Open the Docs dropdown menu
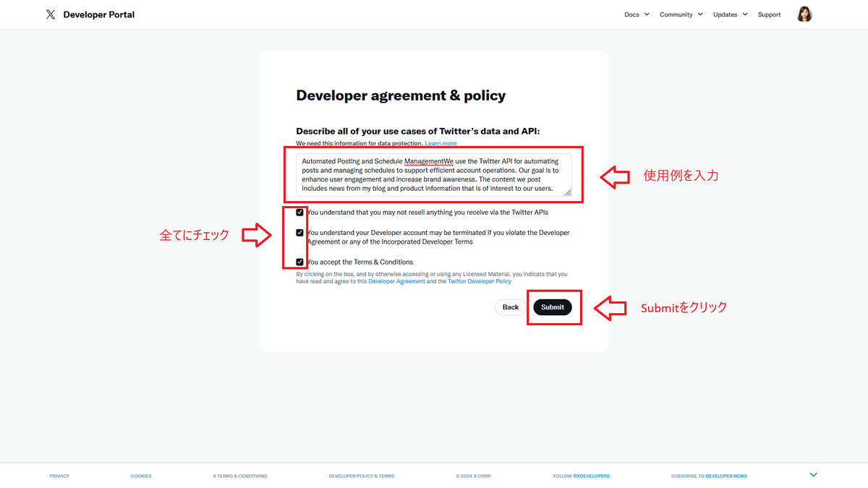 [x=637, y=14]
